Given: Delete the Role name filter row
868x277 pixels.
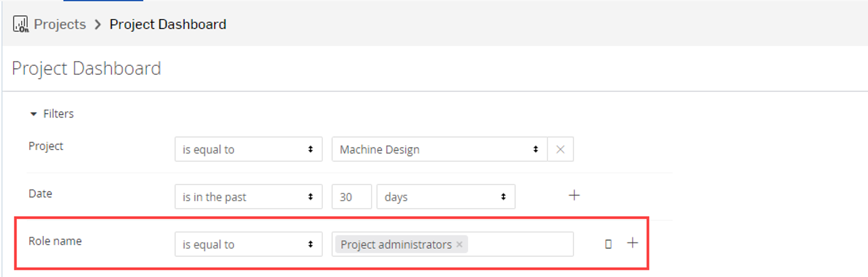Looking at the screenshot, I should coord(608,244).
